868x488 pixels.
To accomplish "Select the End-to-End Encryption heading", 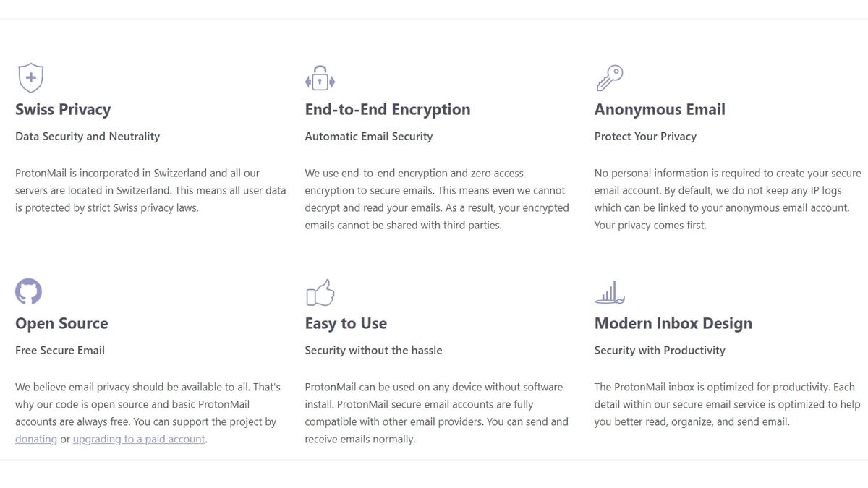I will pyautogui.click(x=387, y=109).
